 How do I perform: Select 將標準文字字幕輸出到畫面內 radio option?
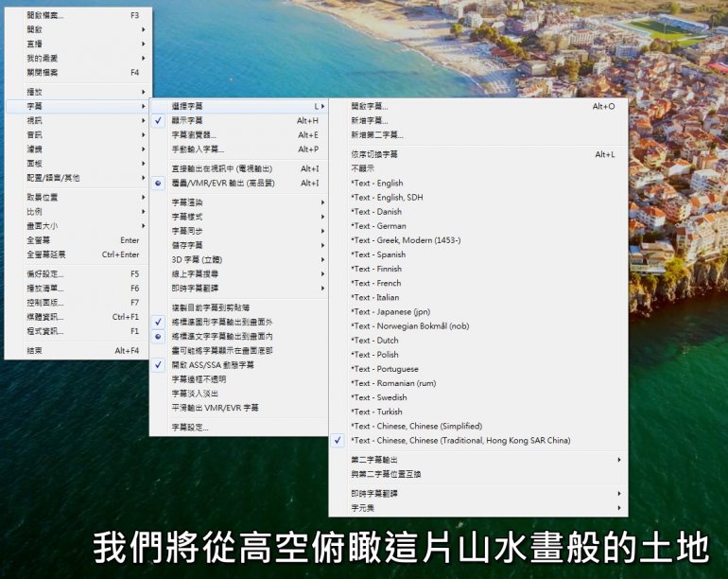238,336
